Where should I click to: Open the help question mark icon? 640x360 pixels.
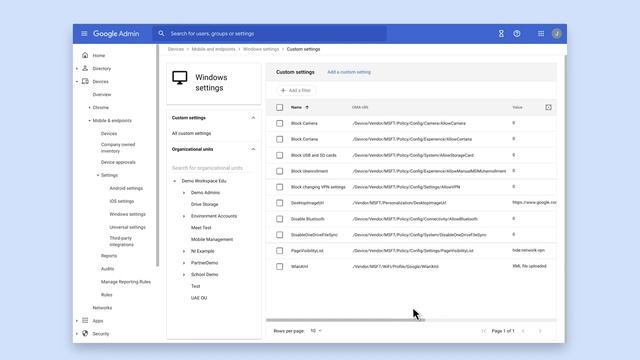[517, 33]
